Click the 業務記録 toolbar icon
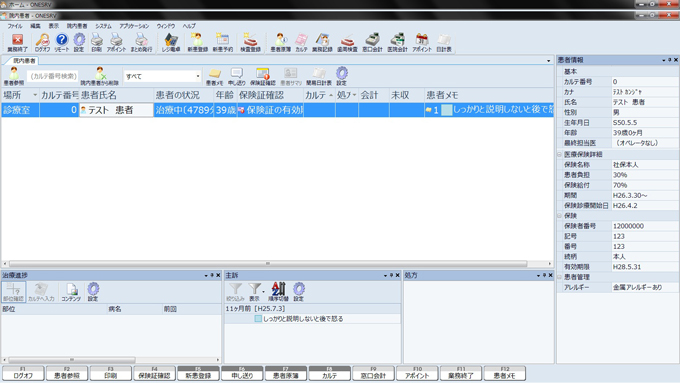This screenshot has height=383, width=680. coord(322,43)
